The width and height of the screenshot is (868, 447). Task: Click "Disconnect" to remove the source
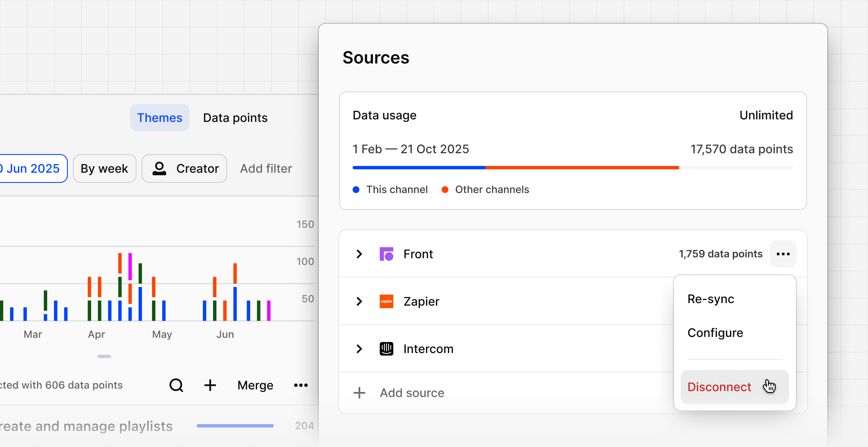click(x=719, y=387)
